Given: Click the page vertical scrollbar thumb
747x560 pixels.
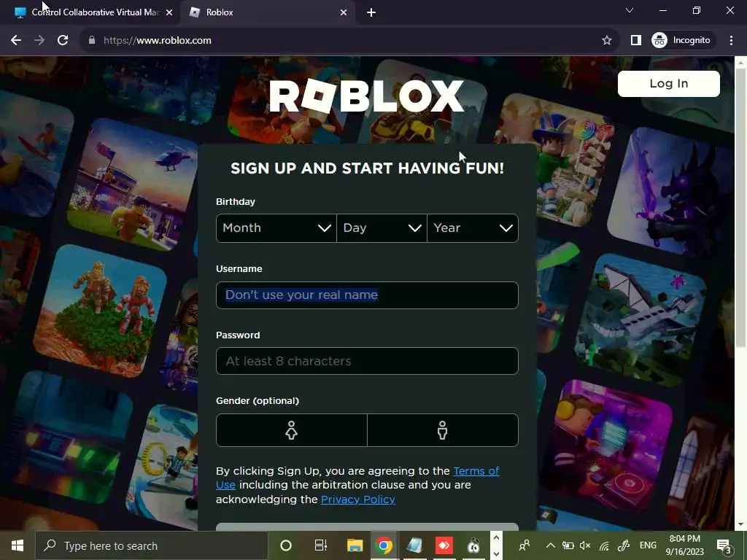Looking at the screenshot, I should tap(740, 207).
